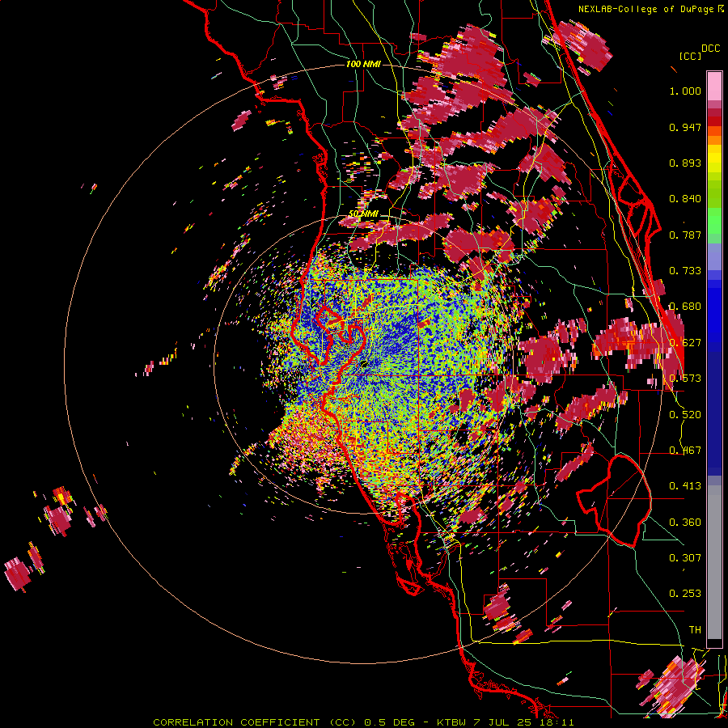Pick the bright green color bar segment
The image size is (728, 728).
pyautogui.click(x=714, y=222)
